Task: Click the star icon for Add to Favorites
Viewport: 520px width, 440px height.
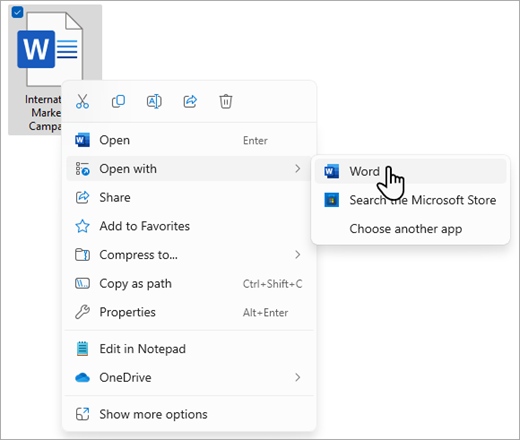Action: 82,226
